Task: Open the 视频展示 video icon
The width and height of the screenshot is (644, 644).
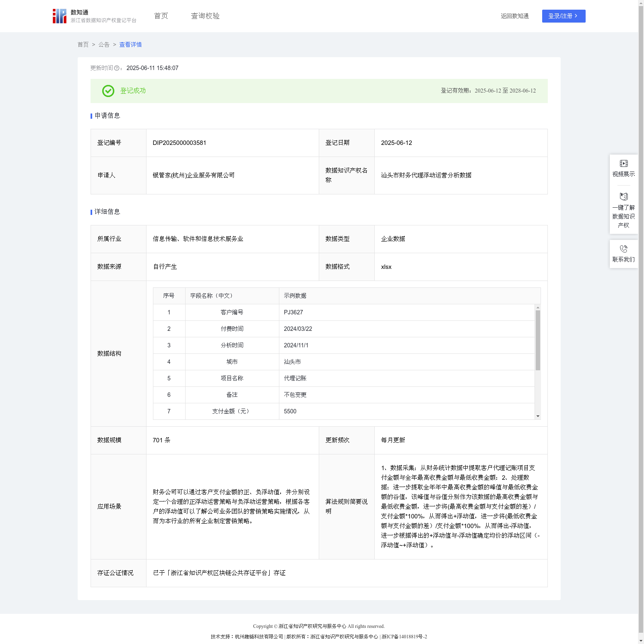Action: pyautogui.click(x=623, y=163)
